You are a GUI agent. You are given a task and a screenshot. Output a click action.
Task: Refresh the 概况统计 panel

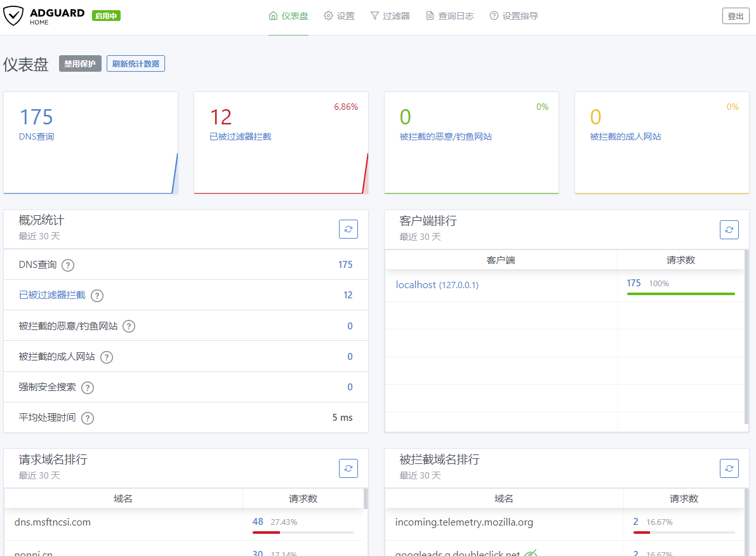coord(348,229)
